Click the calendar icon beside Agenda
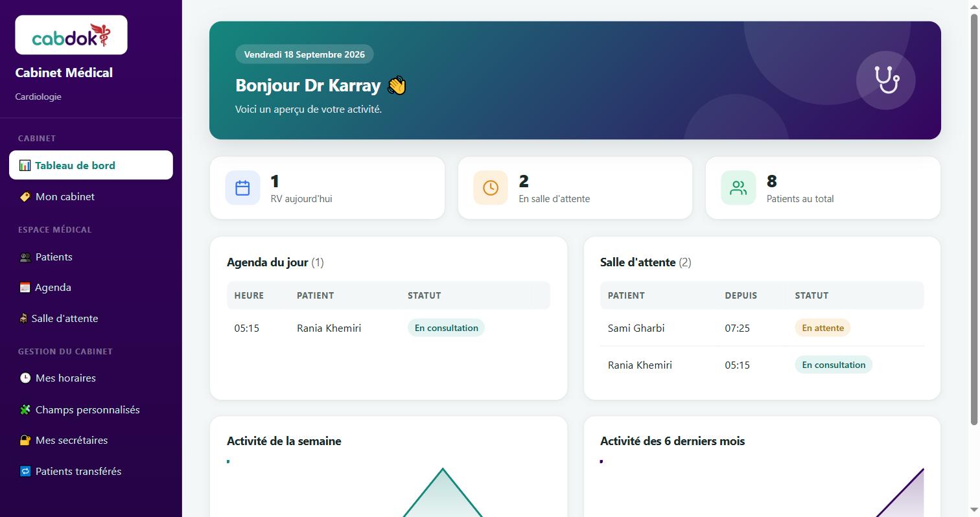The height and width of the screenshot is (517, 980). pyautogui.click(x=25, y=288)
